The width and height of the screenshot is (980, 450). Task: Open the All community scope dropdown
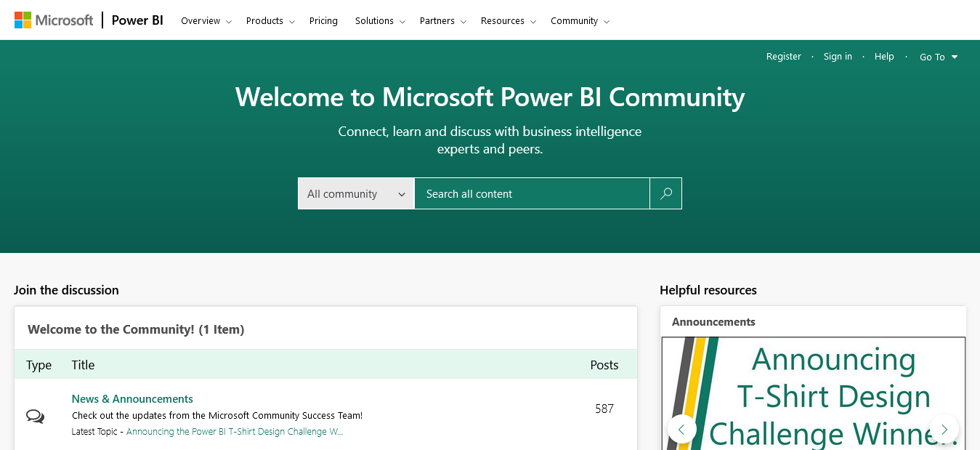356,193
